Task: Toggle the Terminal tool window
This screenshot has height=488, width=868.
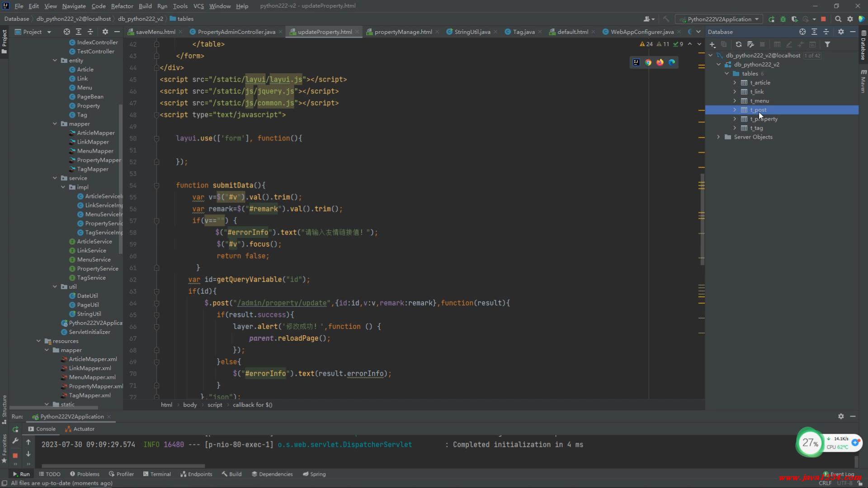Action: click(157, 474)
